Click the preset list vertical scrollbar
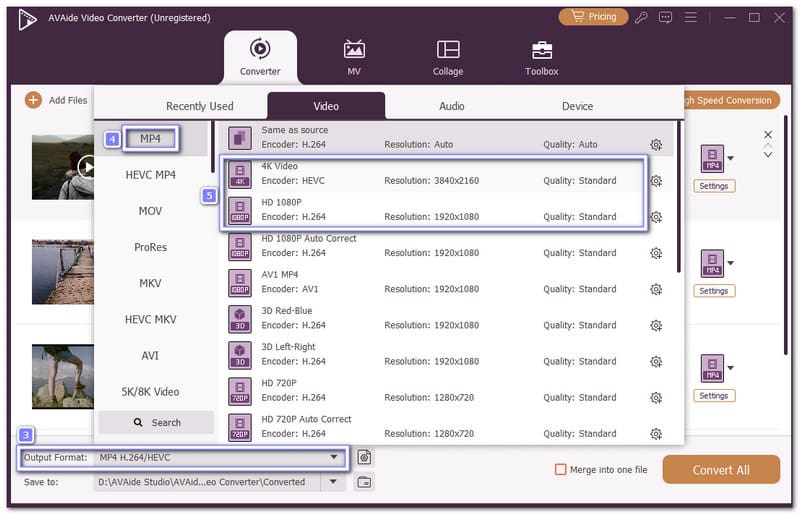The width and height of the screenshot is (800, 515). pyautogui.click(x=679, y=200)
